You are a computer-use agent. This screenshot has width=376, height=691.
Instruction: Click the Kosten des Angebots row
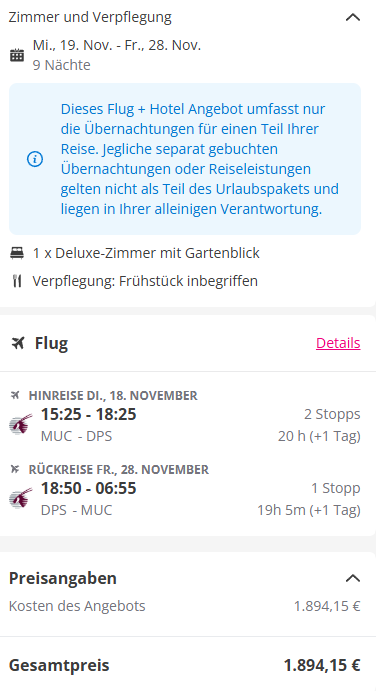pyautogui.click(x=185, y=606)
